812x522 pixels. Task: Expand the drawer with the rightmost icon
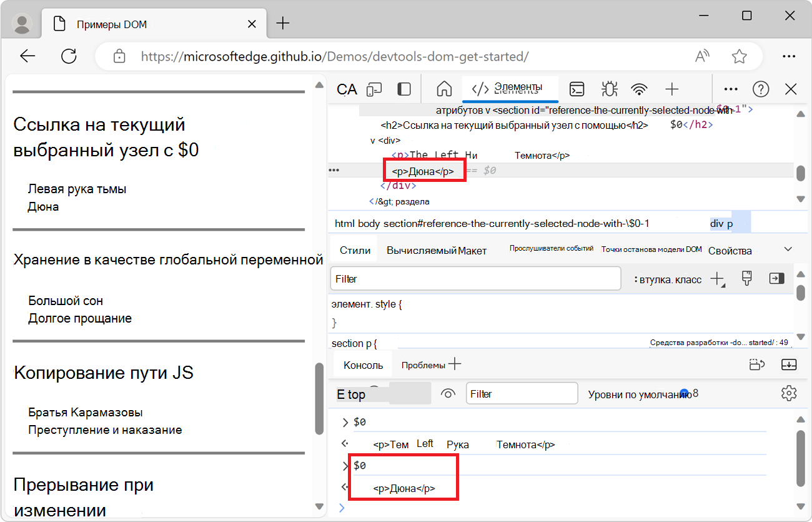coord(789,364)
